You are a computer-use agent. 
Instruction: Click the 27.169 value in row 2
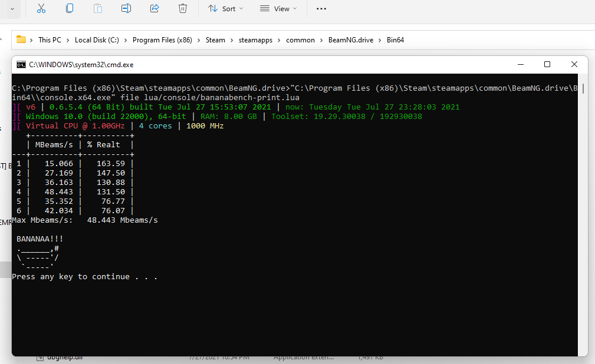tap(59, 173)
